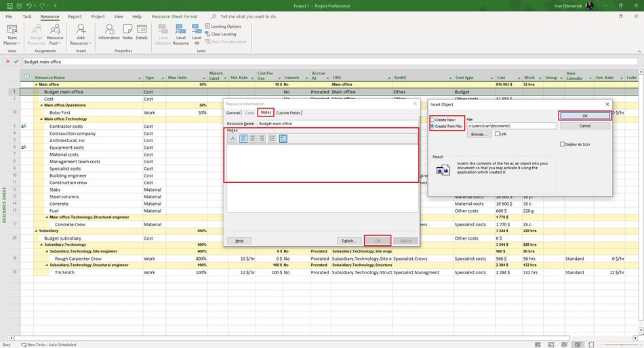
Task: Tick the Link checkbox in Insert Object
Action: [498, 134]
